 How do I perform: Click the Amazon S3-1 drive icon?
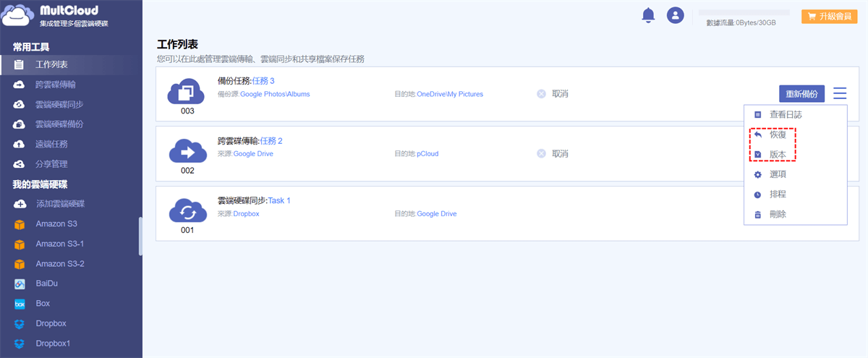[x=20, y=244]
